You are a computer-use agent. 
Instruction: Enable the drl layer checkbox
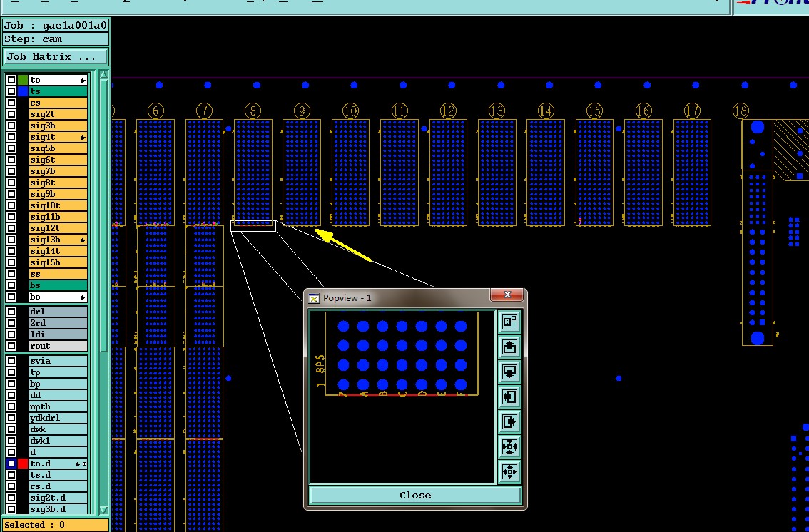(x=11, y=312)
